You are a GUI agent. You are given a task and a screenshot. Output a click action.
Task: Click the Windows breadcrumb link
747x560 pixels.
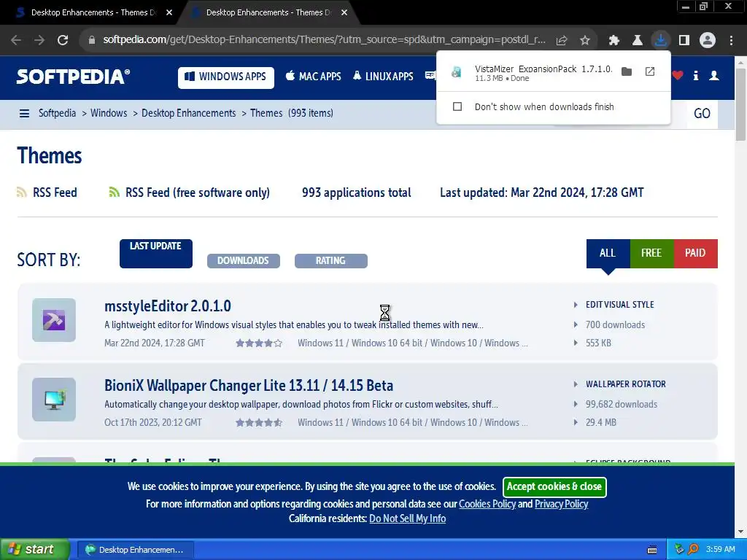[x=109, y=113]
